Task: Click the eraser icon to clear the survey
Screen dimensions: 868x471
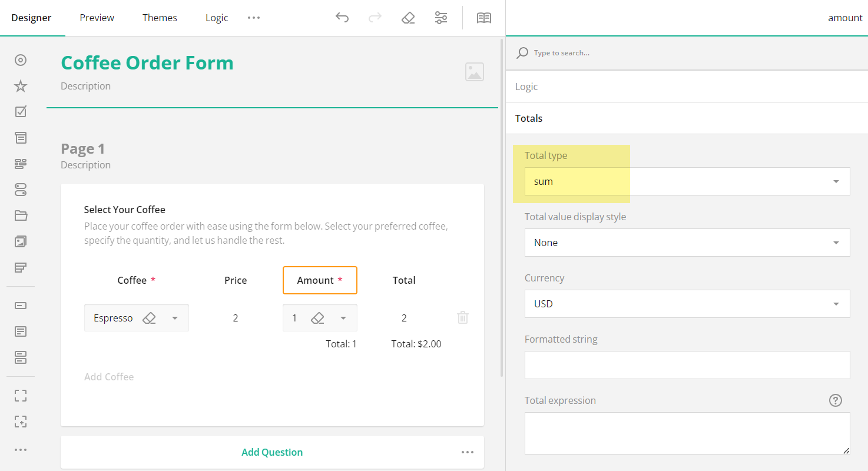Action: click(x=408, y=18)
